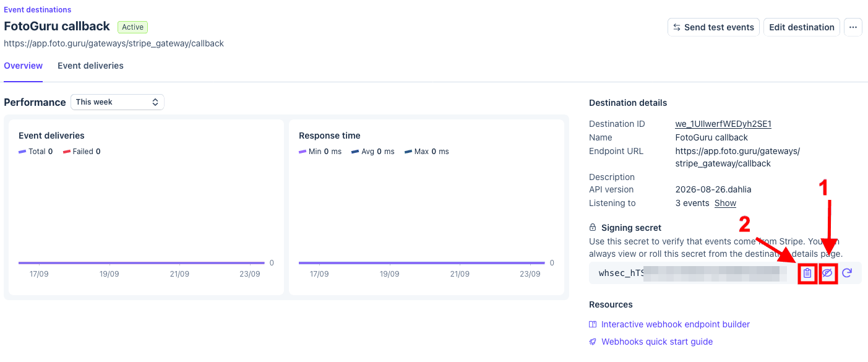Click the Send test events button
Screen dimensions: 868x362
point(713,27)
